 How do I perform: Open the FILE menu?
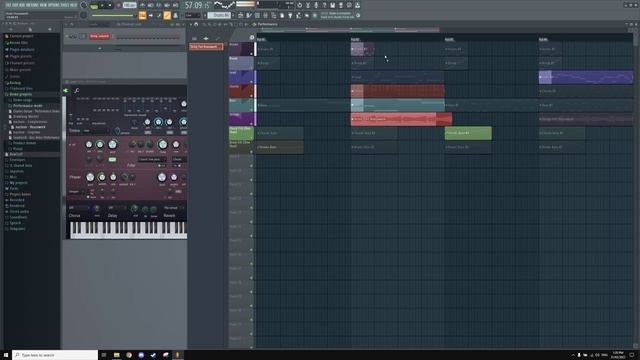(x=9, y=5)
